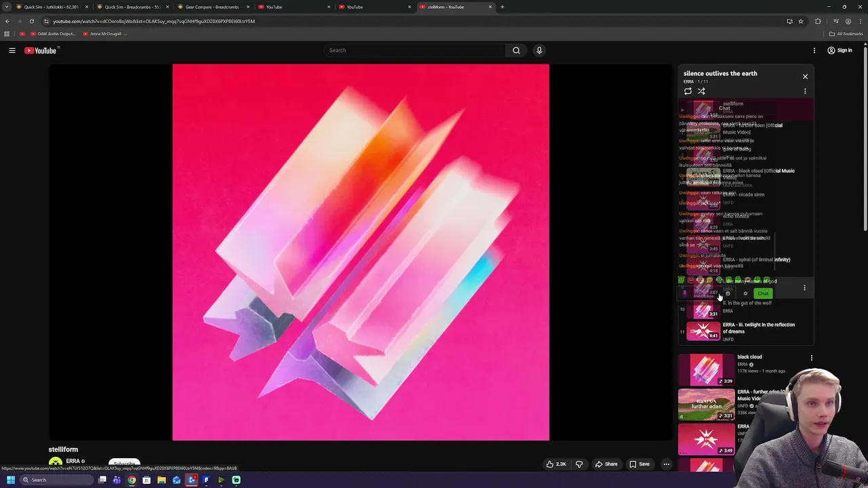Viewport: 868px width, 488px height.
Task: Open the ERRA channel avatar
Action: [56, 463]
